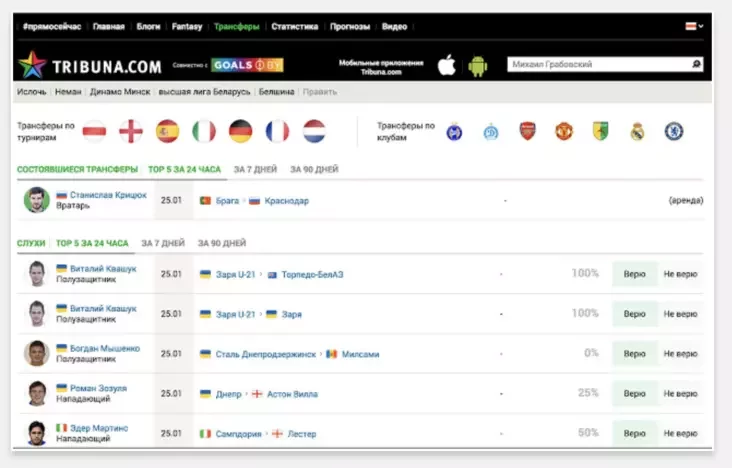The width and height of the screenshot is (732, 468).
Task: Open Arsenal club transfers crest
Action: click(x=528, y=131)
